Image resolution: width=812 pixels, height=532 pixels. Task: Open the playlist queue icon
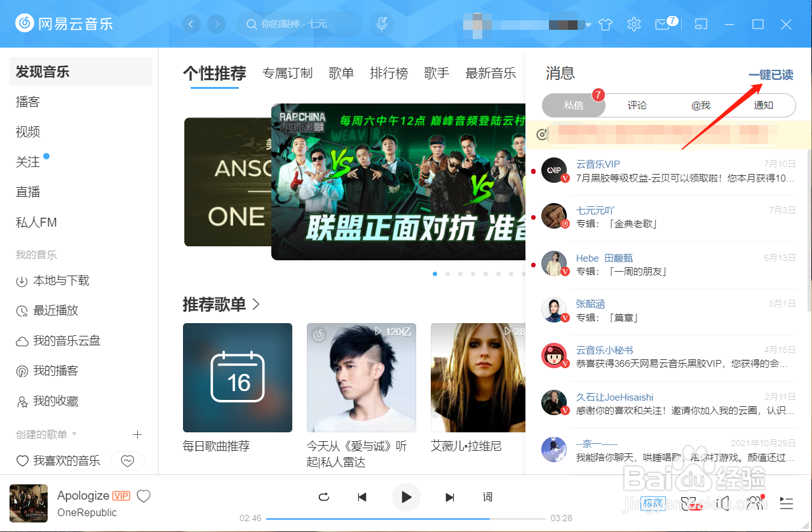click(787, 503)
